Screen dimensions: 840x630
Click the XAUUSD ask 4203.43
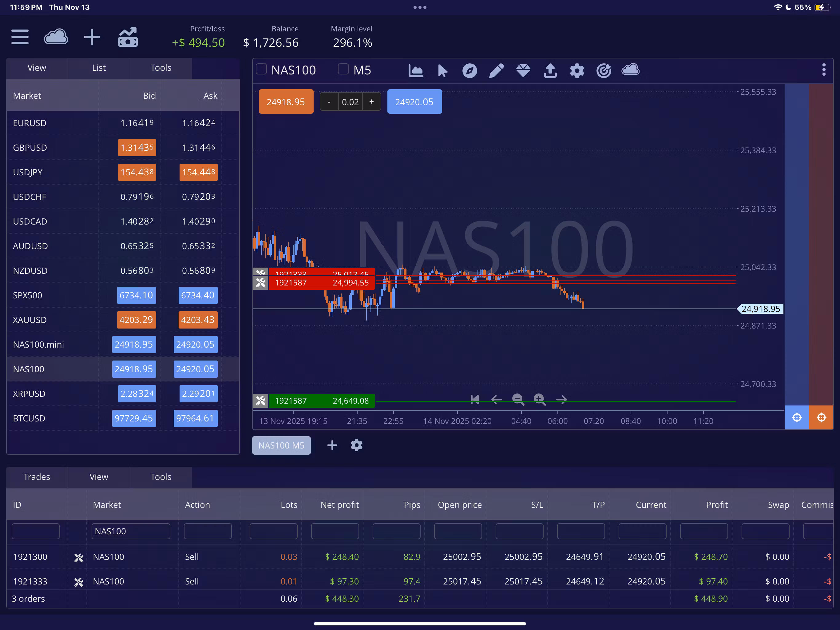[x=198, y=320]
